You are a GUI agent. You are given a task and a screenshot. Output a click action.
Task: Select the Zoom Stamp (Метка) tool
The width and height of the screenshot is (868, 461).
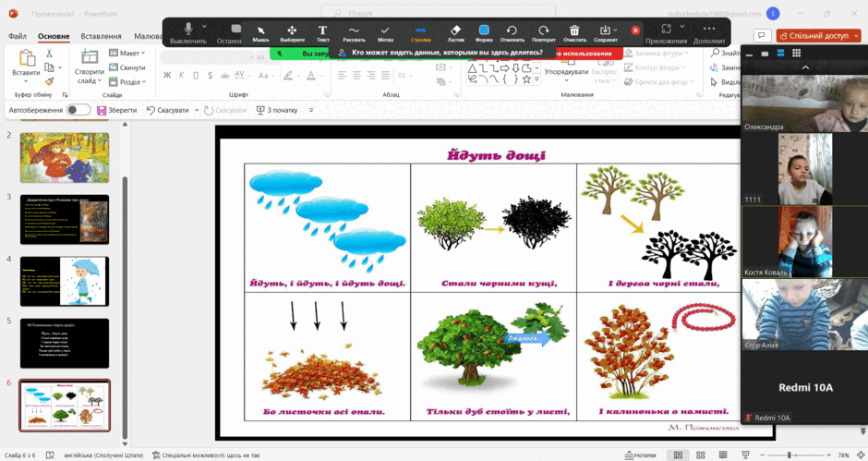[x=385, y=33]
